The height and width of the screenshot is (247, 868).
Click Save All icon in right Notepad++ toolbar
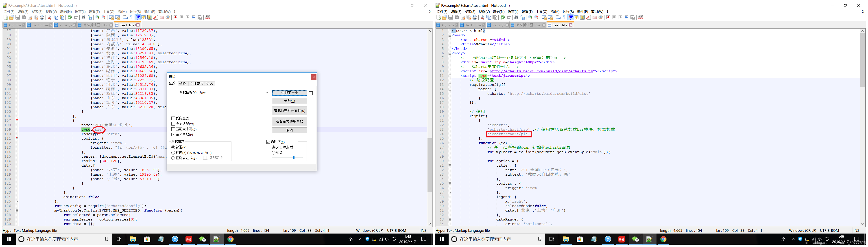coord(457,17)
